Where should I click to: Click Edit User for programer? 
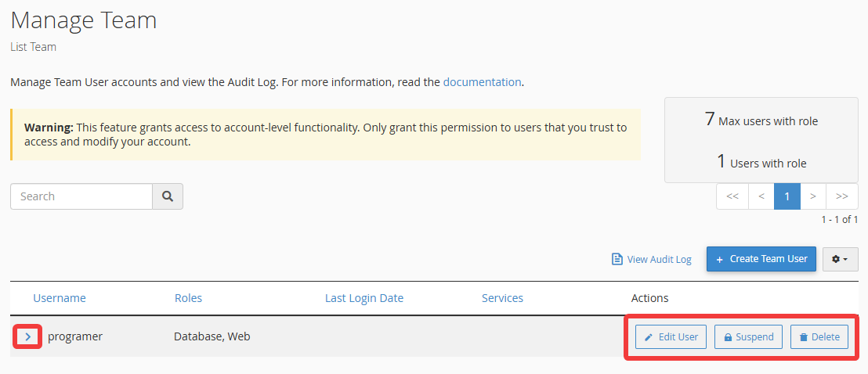pyautogui.click(x=671, y=337)
